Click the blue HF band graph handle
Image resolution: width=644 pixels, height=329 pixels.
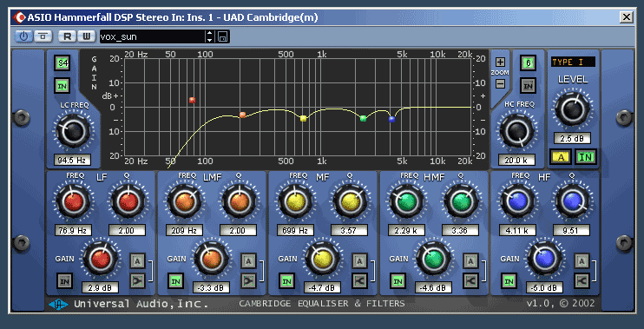(391, 119)
